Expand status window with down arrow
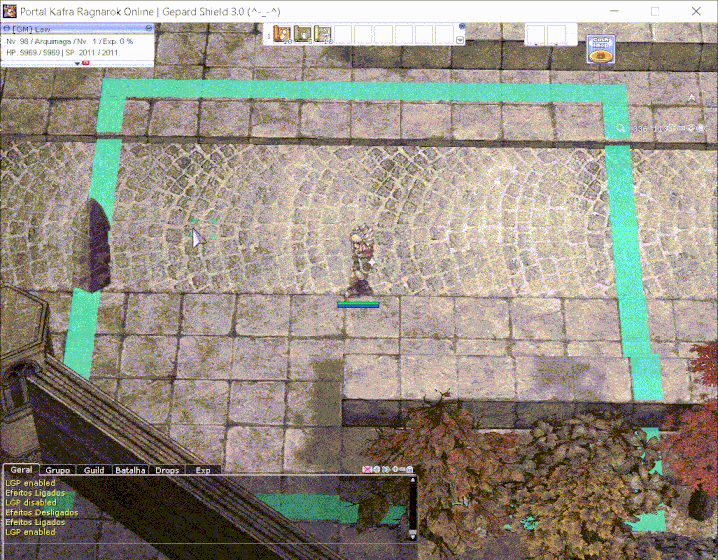 (76, 63)
